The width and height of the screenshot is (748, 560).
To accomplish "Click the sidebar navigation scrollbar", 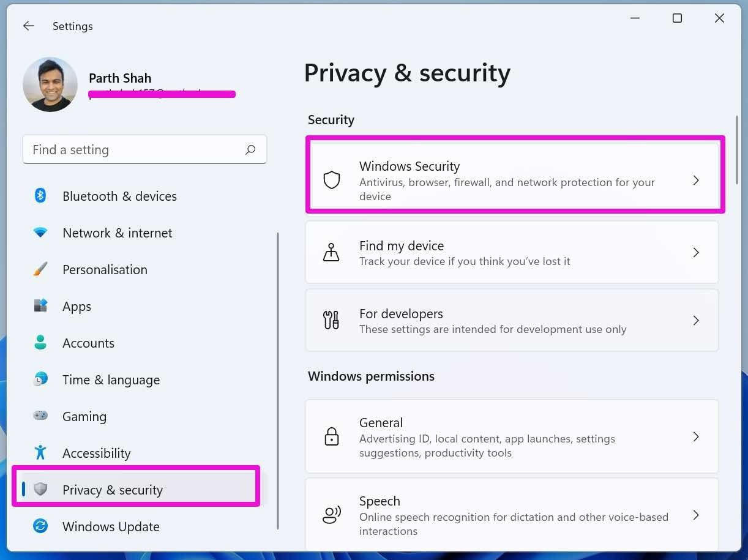I will (278, 380).
